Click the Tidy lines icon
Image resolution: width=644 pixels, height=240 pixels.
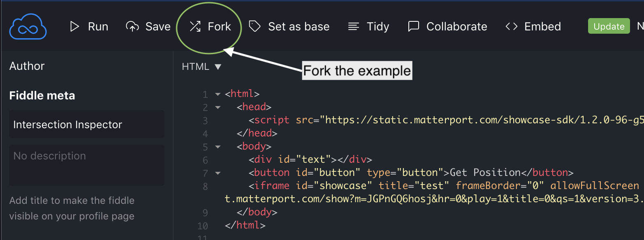pyautogui.click(x=354, y=27)
